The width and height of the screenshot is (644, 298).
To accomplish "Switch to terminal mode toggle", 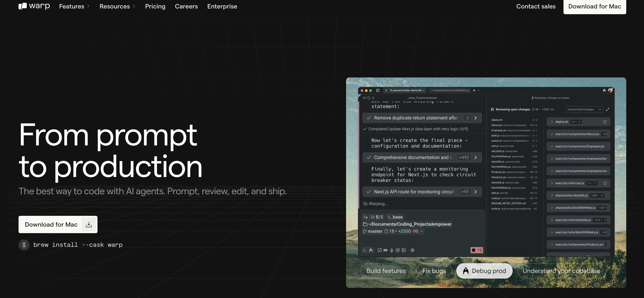I will point(365,250).
